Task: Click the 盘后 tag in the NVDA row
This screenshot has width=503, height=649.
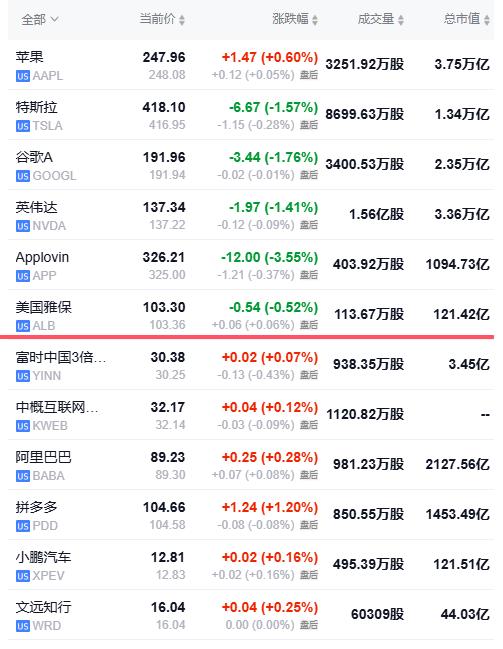Action: click(x=309, y=225)
